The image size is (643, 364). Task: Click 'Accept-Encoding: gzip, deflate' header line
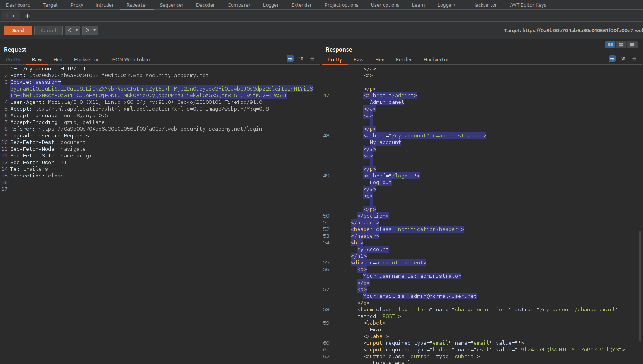[x=57, y=122]
